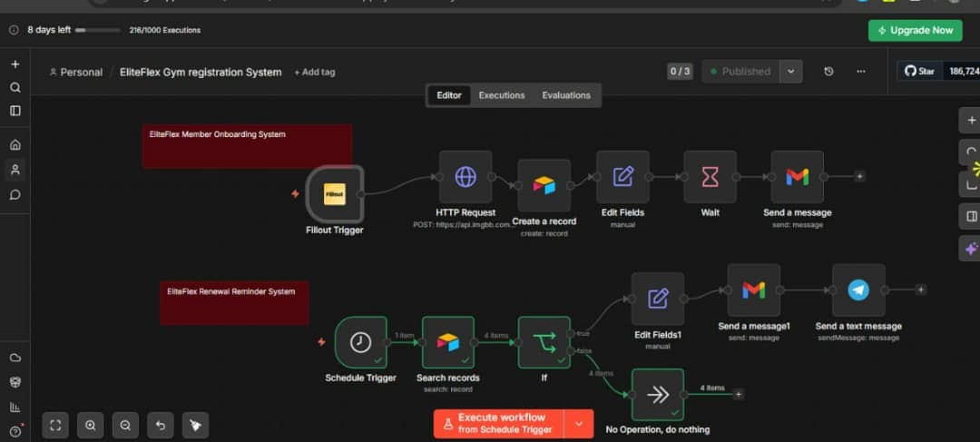
Task: Open the insights bar-chart icon in sidebar
Action: (x=15, y=407)
